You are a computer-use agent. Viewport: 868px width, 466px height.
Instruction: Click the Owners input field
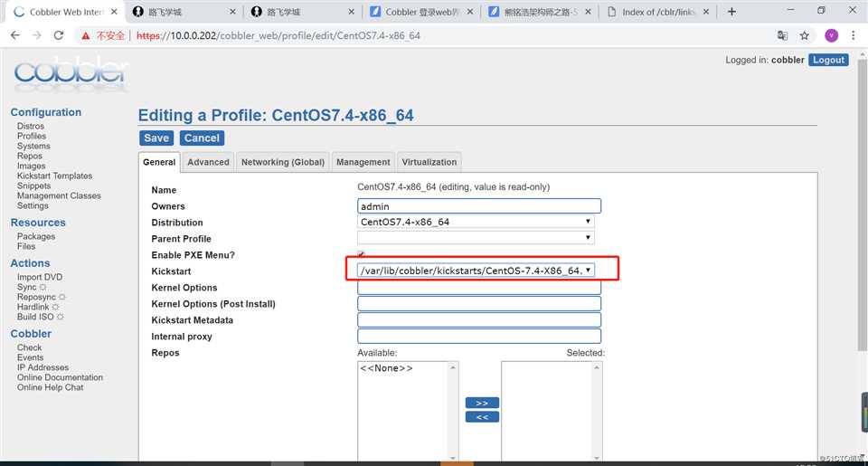point(479,206)
